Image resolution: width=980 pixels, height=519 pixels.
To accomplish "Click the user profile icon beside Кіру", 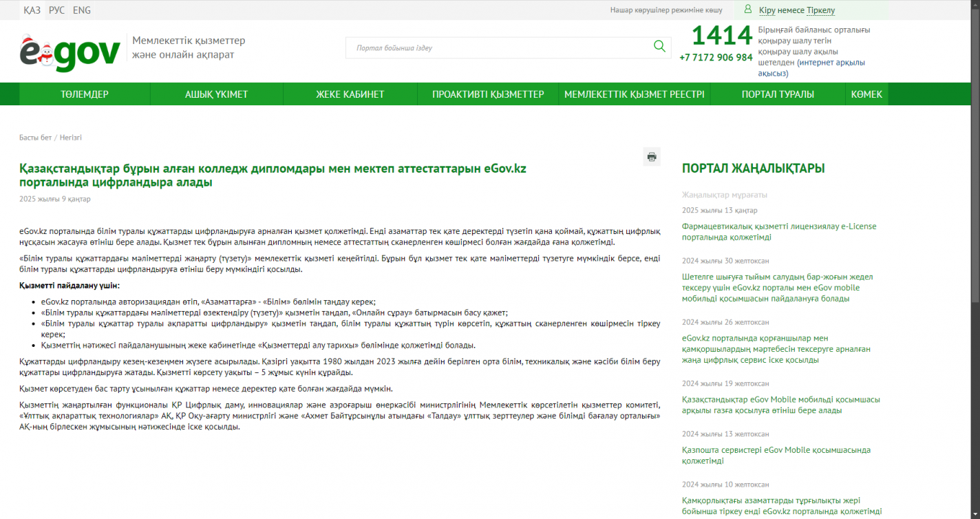I will (x=747, y=10).
